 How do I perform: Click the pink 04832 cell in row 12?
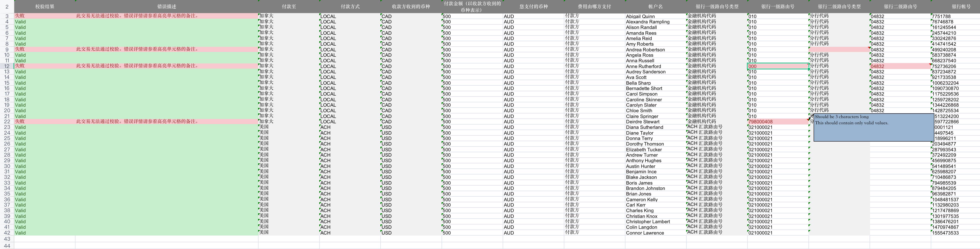pos(900,66)
